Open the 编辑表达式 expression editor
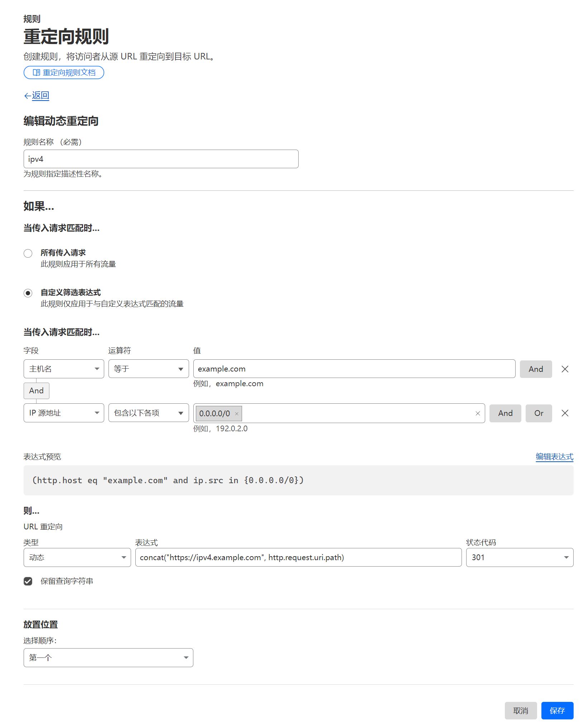This screenshot has height=728, width=584. tap(554, 457)
